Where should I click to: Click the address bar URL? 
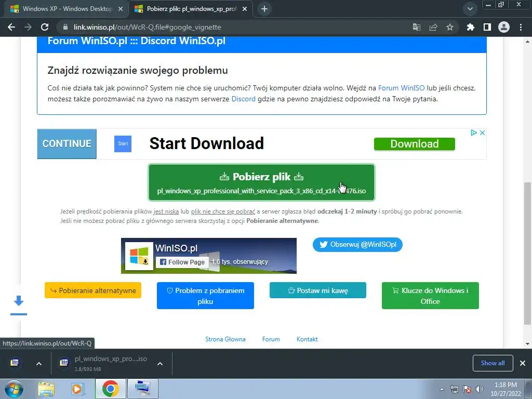(147, 27)
